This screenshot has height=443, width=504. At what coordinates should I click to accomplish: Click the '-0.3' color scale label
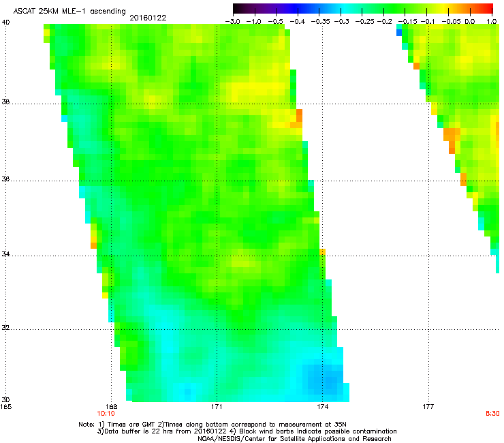coord(341,22)
